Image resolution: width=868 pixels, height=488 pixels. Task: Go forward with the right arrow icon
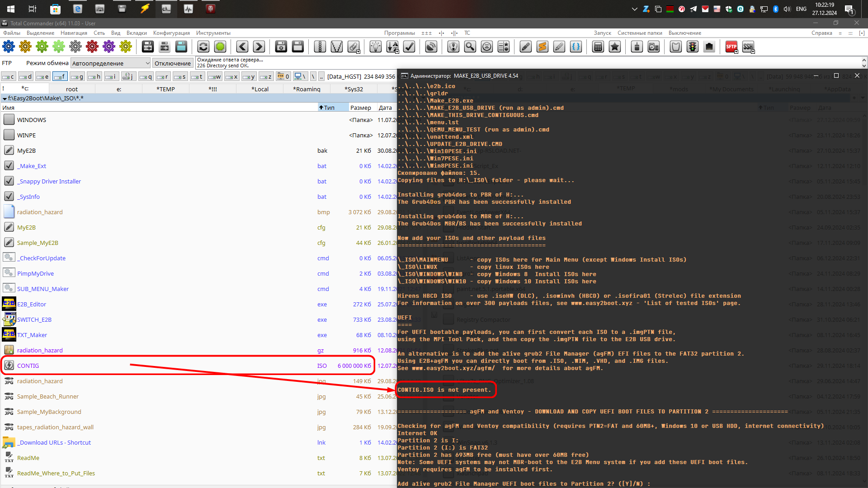(259, 47)
